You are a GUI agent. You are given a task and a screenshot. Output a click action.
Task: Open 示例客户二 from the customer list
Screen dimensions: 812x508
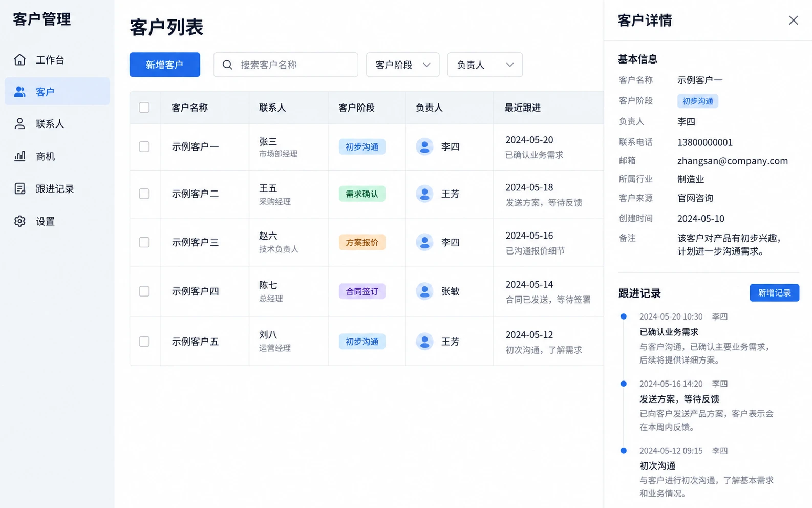click(195, 194)
